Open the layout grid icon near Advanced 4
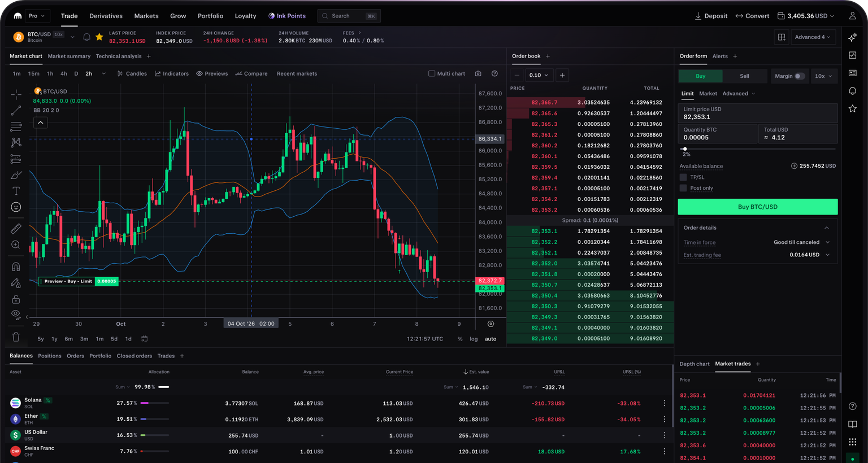868x463 pixels. click(x=782, y=37)
